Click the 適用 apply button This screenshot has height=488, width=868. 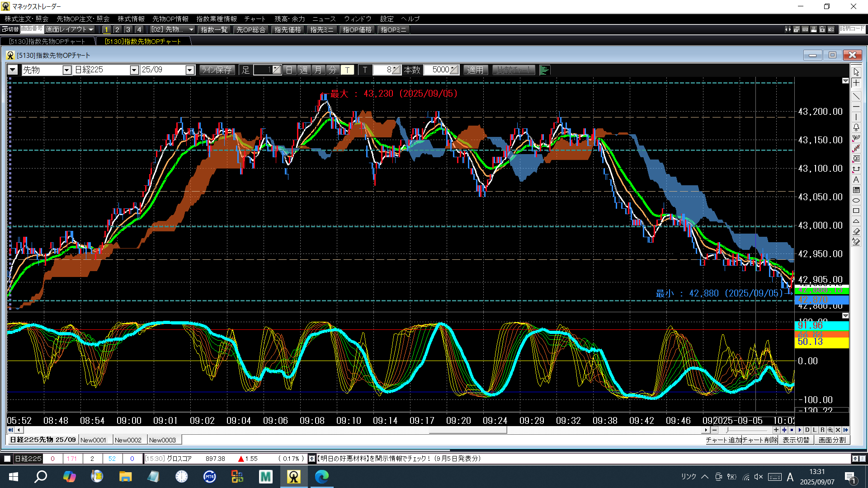click(x=475, y=70)
